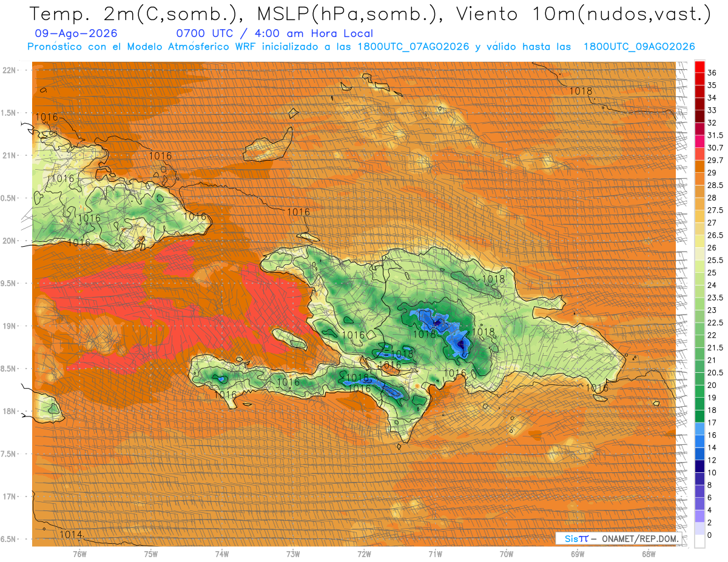This screenshot has width=728, height=562.
Task: Click legend value 36
Action: point(712,72)
